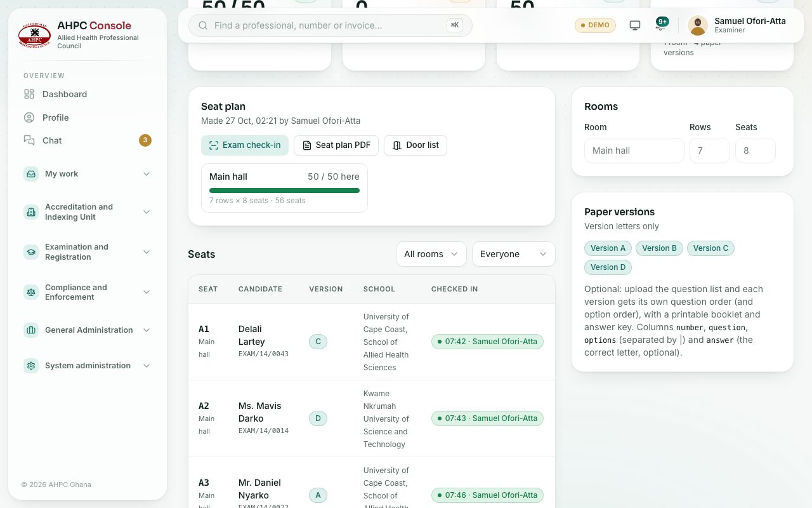Click the DEMO badge in the header
The image size is (812, 508).
pyautogui.click(x=595, y=25)
